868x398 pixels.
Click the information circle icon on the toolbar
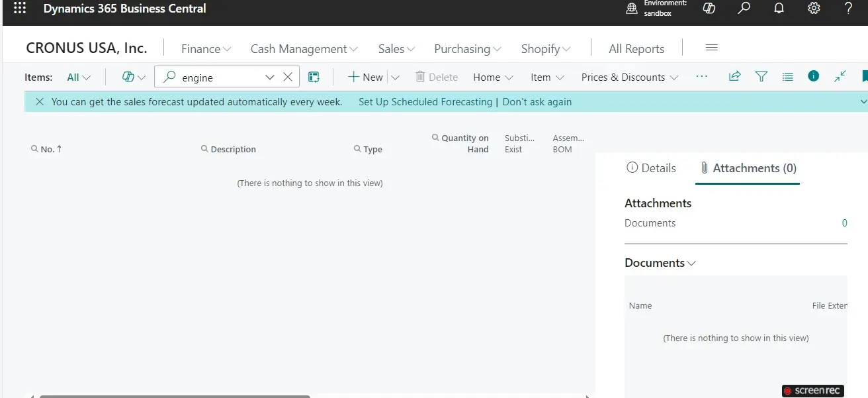click(x=813, y=76)
